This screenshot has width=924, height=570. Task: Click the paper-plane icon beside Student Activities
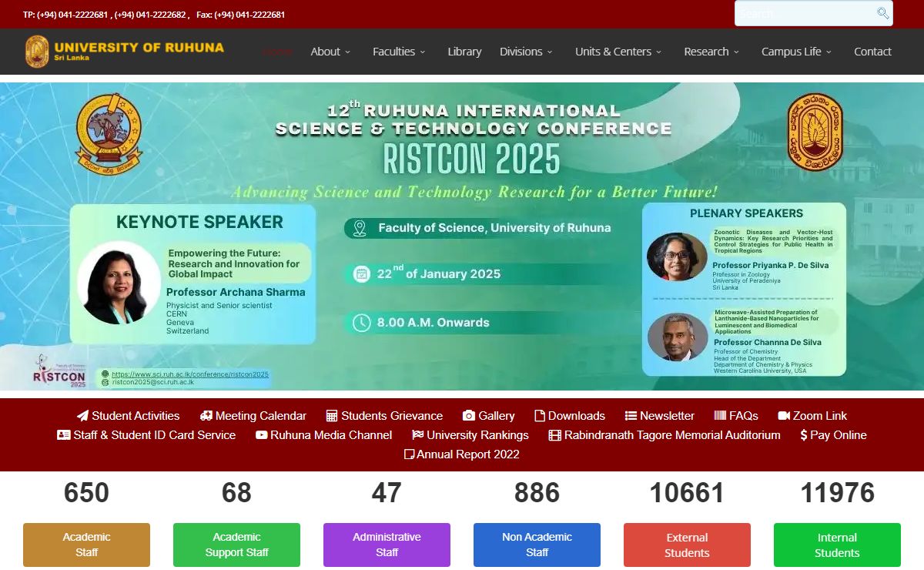click(82, 416)
